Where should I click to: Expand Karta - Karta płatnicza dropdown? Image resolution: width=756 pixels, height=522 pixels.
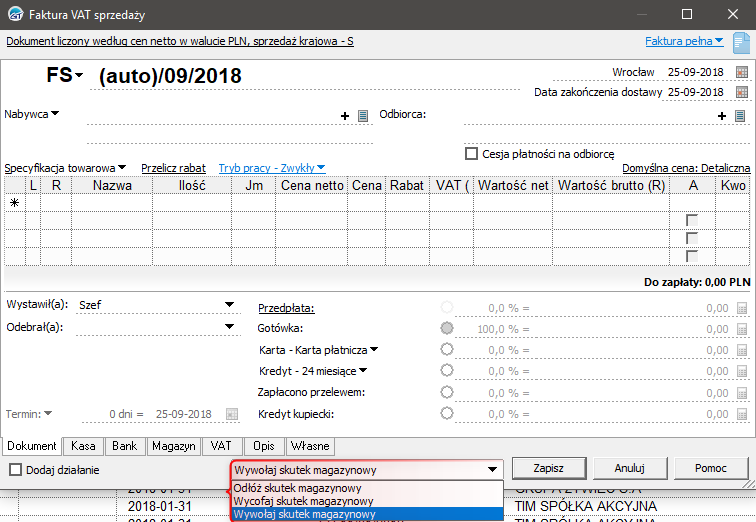(x=318, y=350)
